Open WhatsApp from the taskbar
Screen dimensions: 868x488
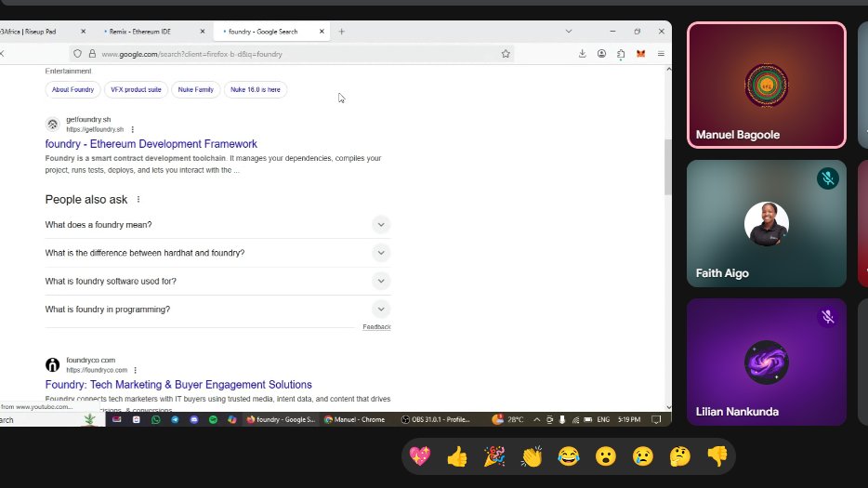click(x=155, y=420)
